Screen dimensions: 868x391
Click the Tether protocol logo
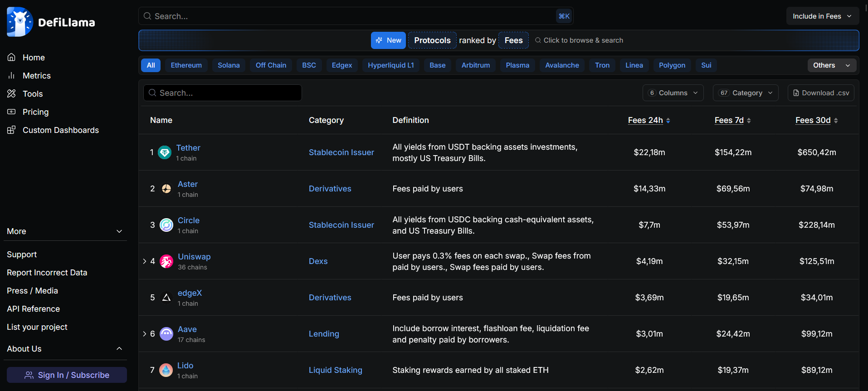164,152
